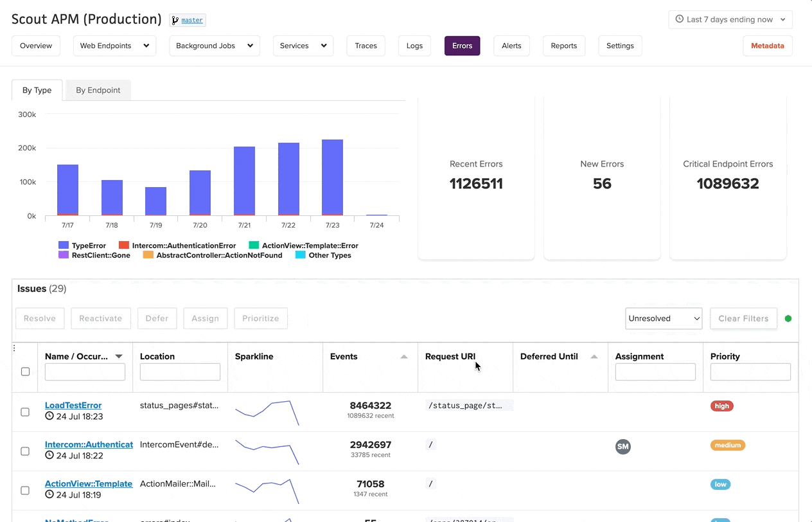The image size is (812, 522).
Task: Click the SM assignee avatar
Action: 623,446
